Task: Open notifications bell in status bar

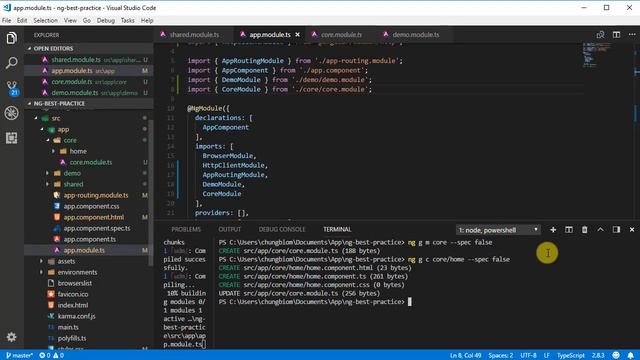Action: coord(631,356)
